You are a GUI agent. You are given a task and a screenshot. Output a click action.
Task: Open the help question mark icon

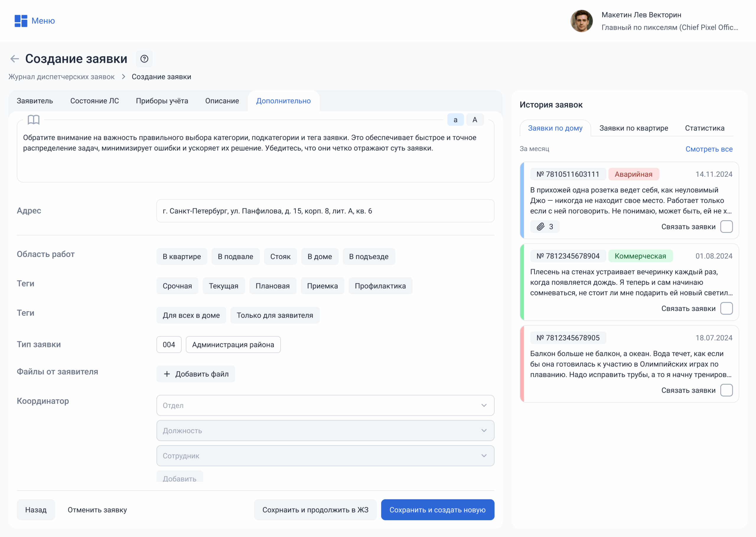point(144,59)
